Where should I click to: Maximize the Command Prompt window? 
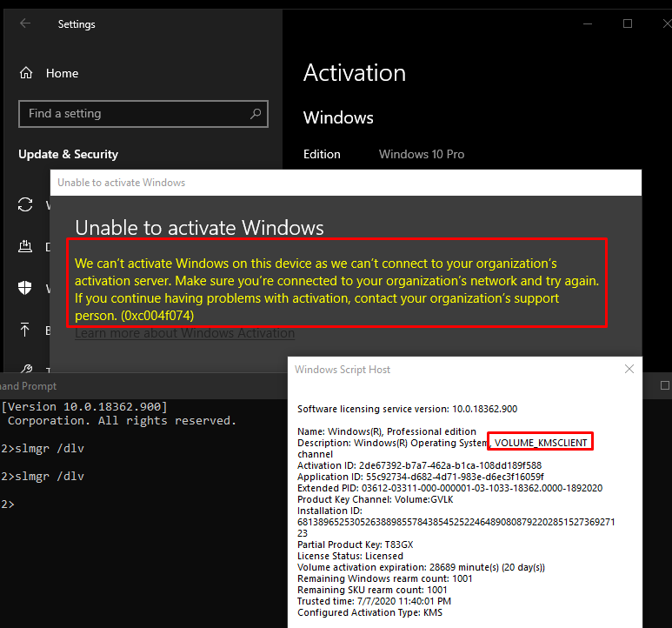tap(665, 385)
